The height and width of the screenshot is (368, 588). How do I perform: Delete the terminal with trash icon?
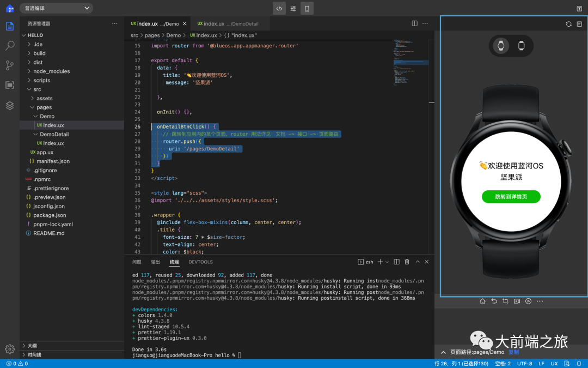407,262
